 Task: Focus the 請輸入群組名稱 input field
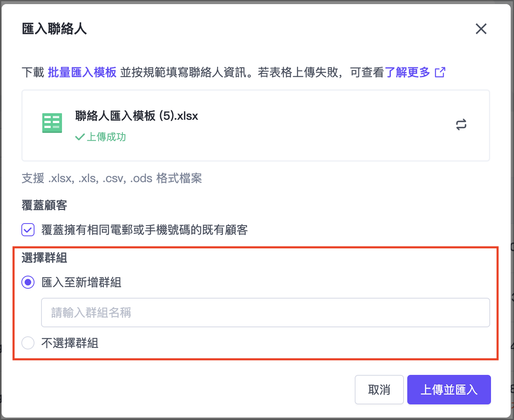tap(265, 313)
